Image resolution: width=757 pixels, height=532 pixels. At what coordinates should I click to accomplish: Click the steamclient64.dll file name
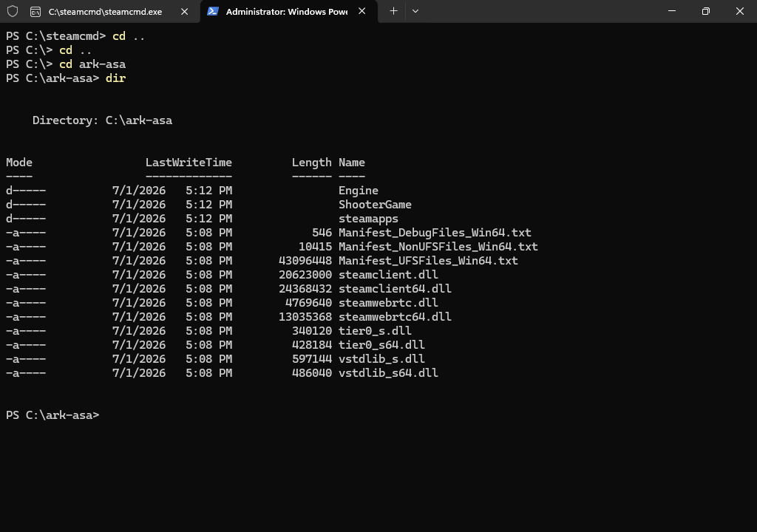395,289
